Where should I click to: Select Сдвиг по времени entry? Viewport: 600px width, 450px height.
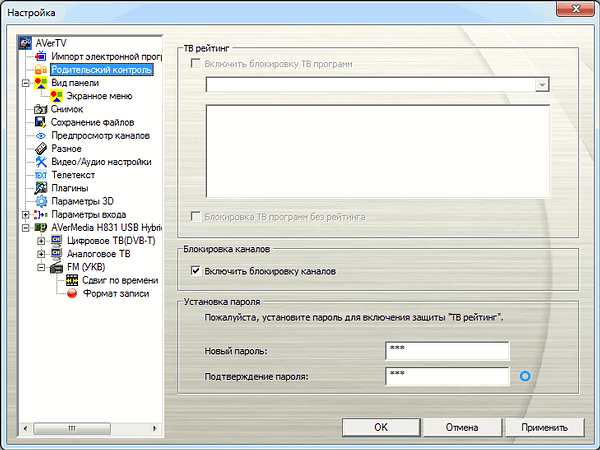click(120, 280)
